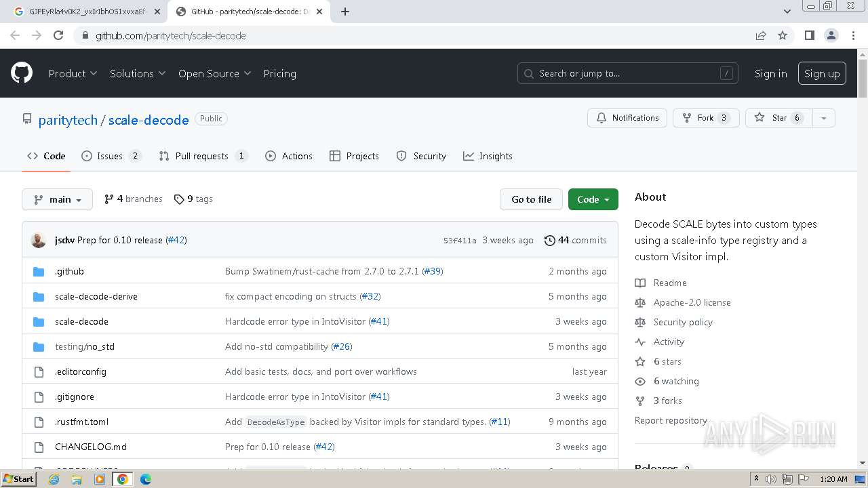View the 9 tags
The image size is (868, 488).
pyautogui.click(x=193, y=199)
